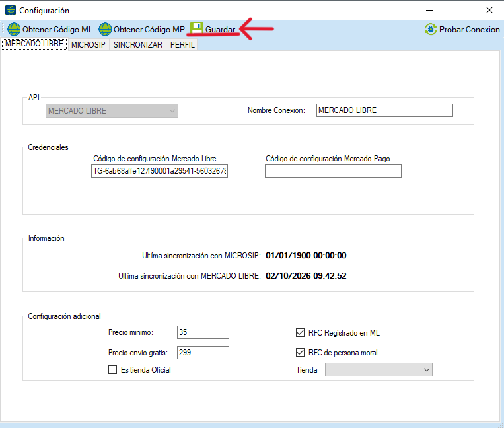Click the Obtener Código MP label
Image resolution: width=504 pixels, height=428 pixels.
coord(149,30)
